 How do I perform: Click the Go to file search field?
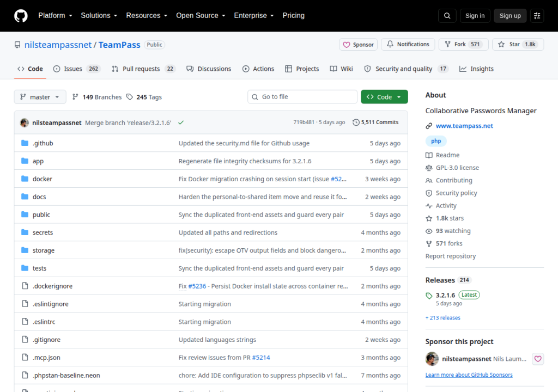(302, 97)
